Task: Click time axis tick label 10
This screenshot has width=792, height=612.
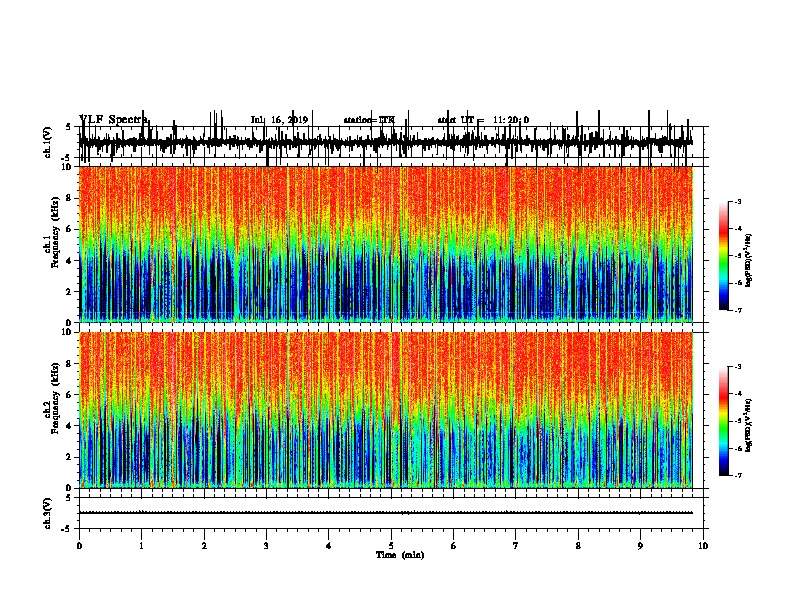Action: (703, 546)
